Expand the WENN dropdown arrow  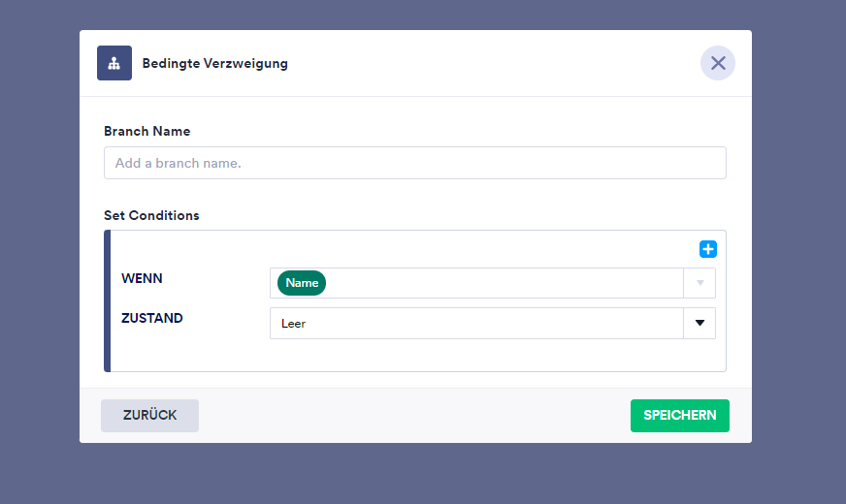(700, 283)
